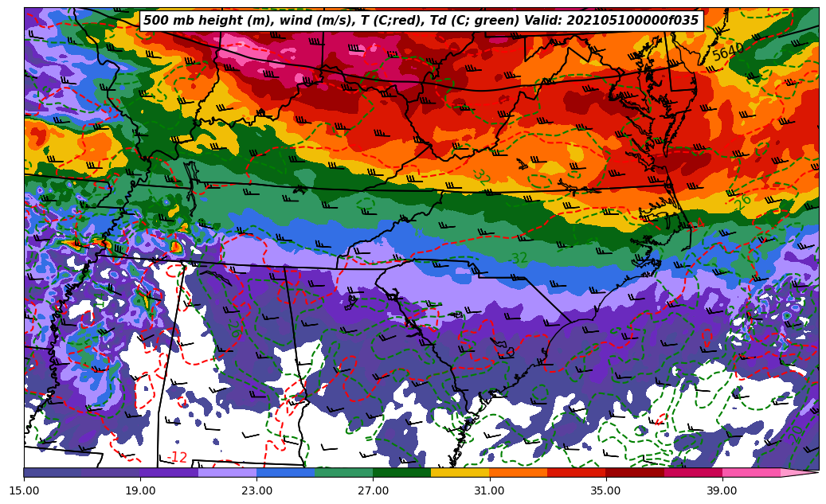Click the 19.00 colorbar tick label

click(140, 490)
